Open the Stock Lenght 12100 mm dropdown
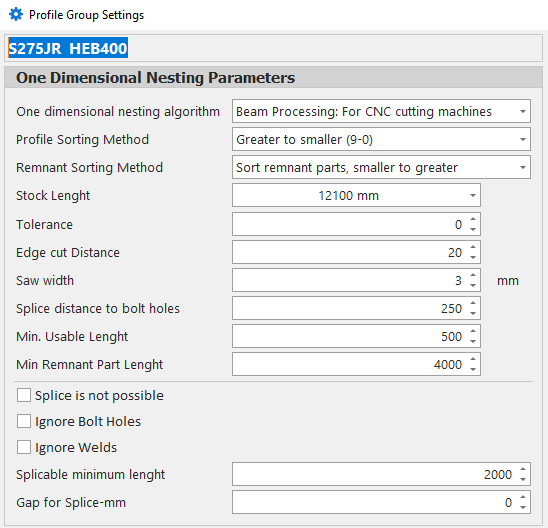This screenshot has height=528, width=548. tap(356, 195)
